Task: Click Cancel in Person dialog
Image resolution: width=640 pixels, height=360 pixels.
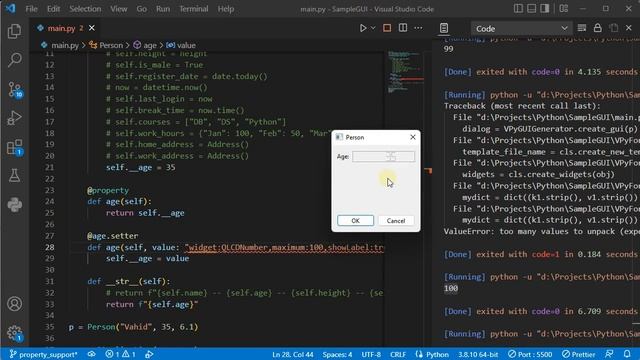Action: pos(396,220)
